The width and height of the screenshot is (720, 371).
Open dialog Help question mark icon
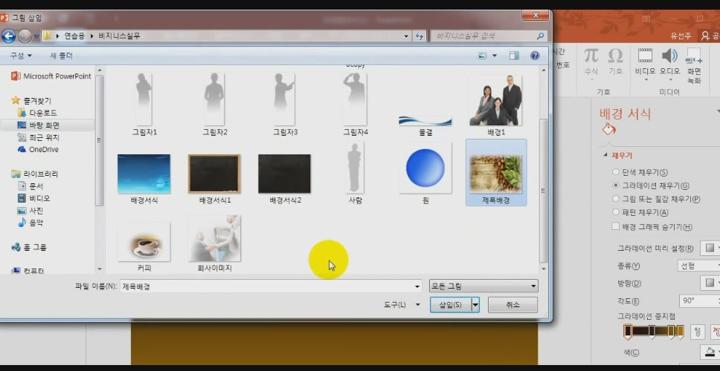534,56
